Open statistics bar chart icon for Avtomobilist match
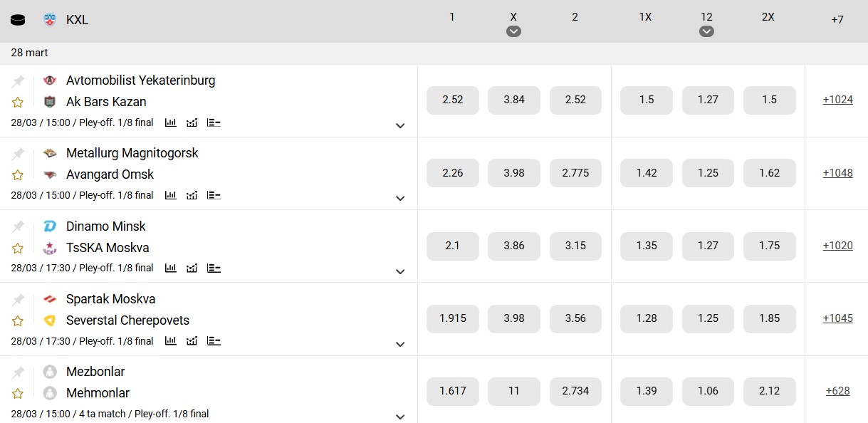 pos(171,122)
